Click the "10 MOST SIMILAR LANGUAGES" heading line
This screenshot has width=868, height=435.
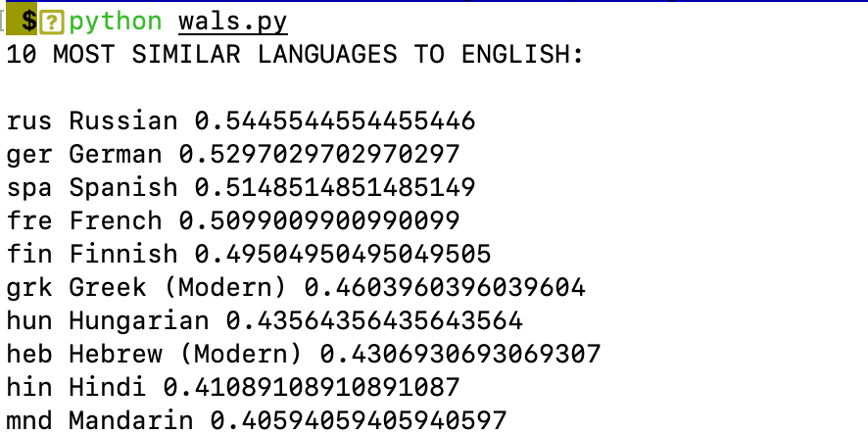294,55
